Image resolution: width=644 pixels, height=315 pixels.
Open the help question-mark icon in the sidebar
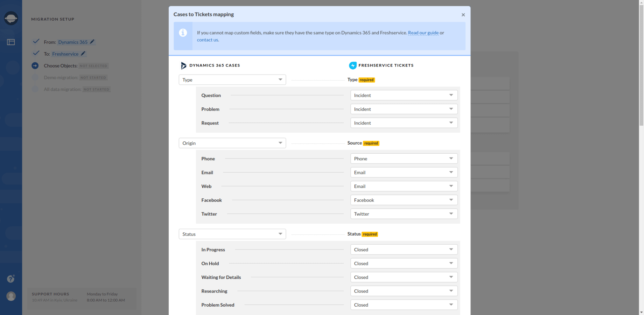11,279
